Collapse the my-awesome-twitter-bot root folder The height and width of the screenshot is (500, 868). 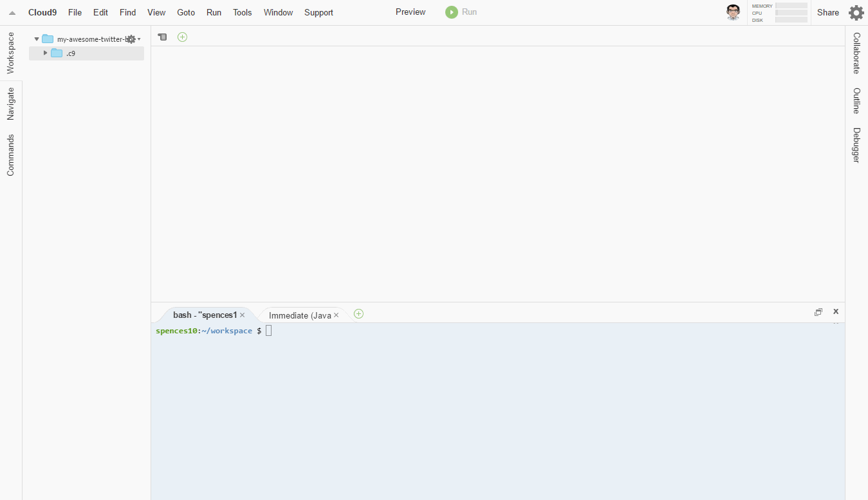[x=37, y=39]
